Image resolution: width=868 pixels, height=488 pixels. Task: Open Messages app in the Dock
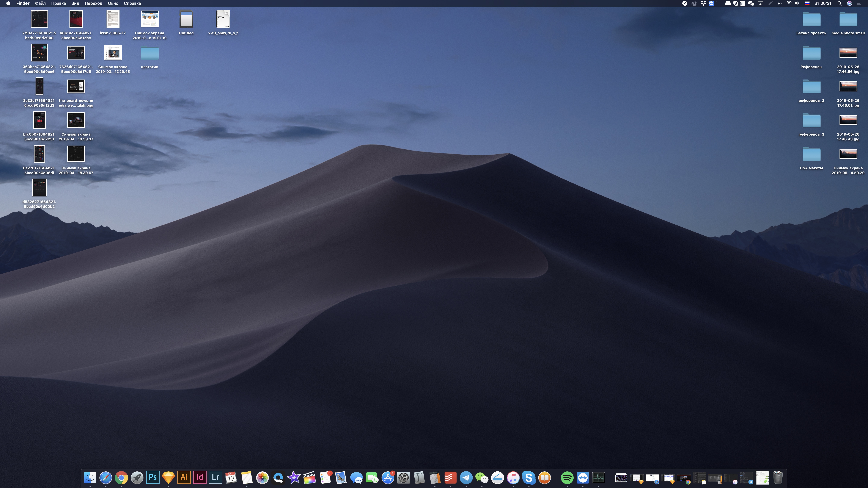point(357,478)
